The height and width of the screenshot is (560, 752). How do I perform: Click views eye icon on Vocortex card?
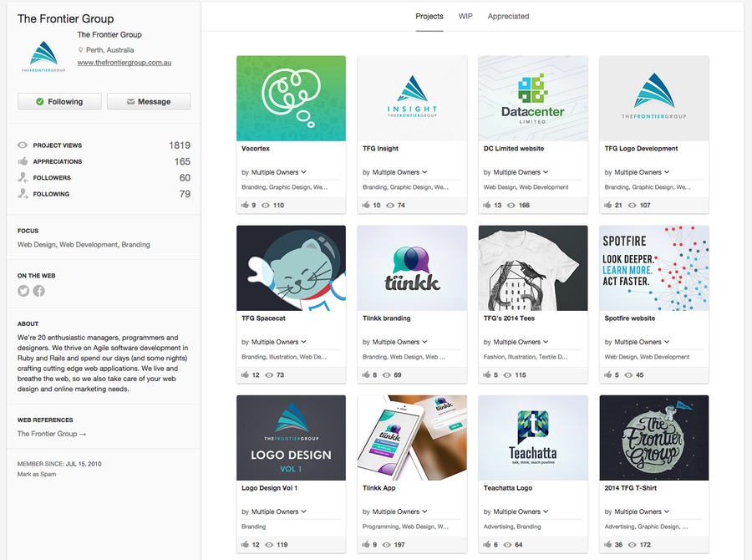pos(265,206)
